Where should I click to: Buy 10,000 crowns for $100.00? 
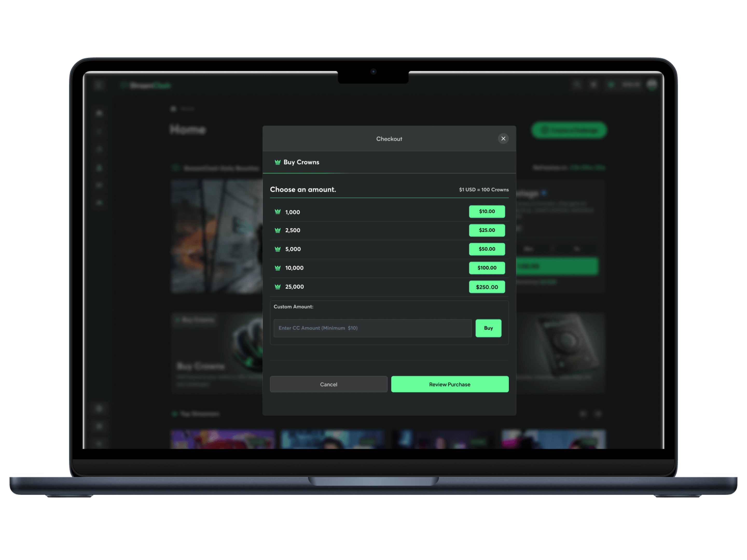click(x=487, y=268)
